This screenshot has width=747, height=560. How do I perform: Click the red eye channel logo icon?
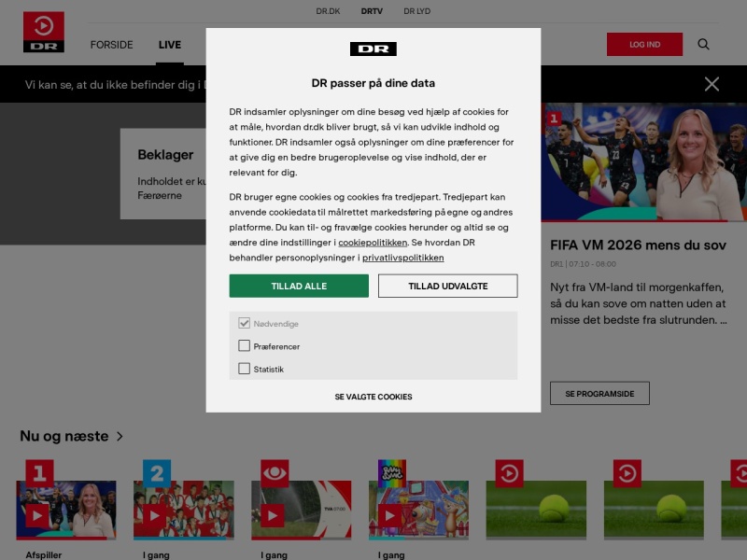pyautogui.click(x=275, y=473)
